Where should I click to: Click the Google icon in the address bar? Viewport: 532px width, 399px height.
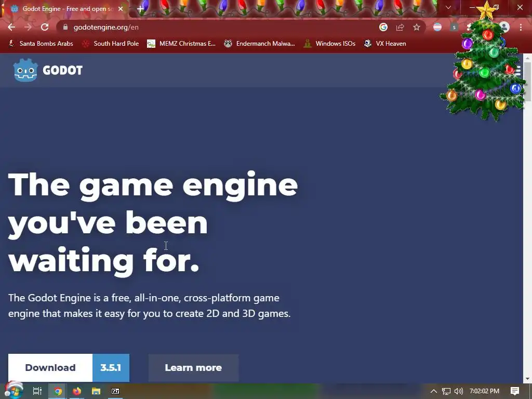click(x=383, y=27)
